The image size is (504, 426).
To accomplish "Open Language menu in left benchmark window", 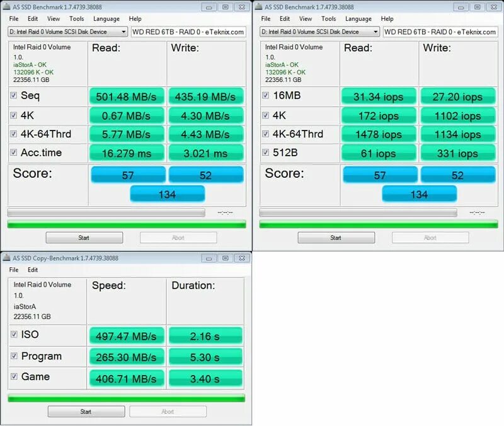I will click(x=106, y=19).
